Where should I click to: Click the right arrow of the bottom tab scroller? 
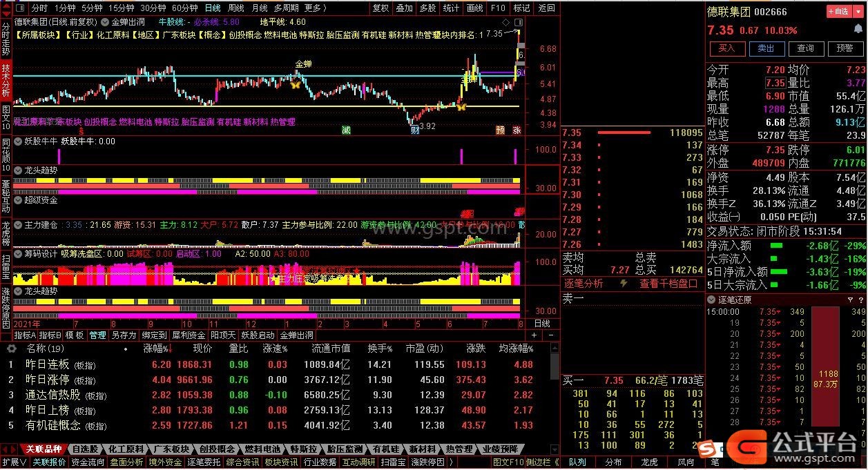click(x=15, y=449)
